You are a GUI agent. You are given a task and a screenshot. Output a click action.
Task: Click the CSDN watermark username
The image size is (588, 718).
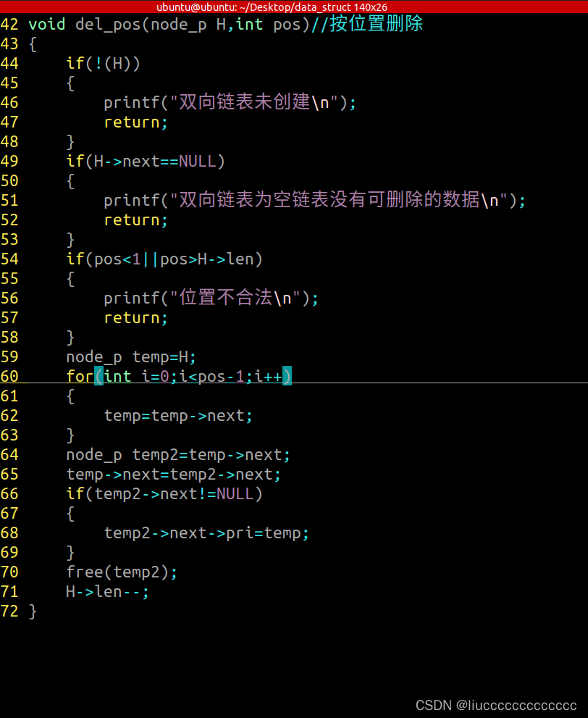(x=516, y=705)
